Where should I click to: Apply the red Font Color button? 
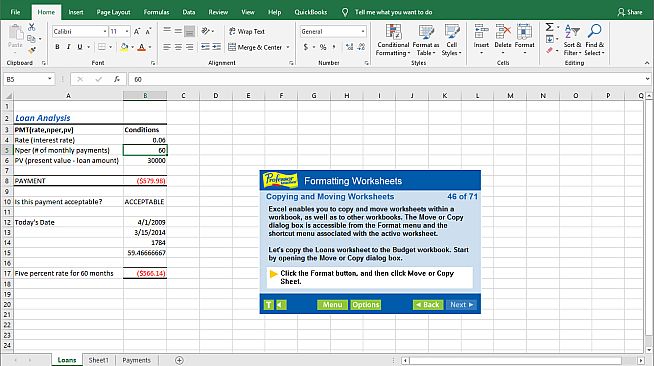click(x=142, y=47)
